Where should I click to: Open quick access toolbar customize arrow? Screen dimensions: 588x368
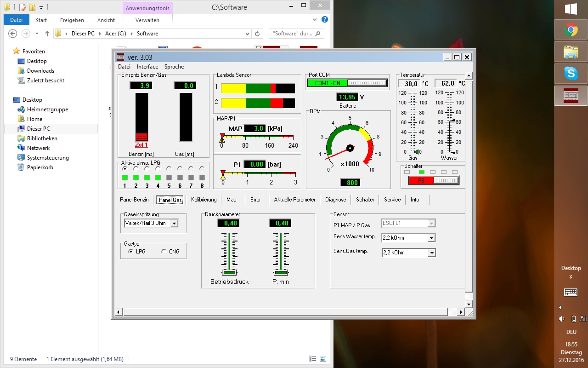(x=41, y=7)
